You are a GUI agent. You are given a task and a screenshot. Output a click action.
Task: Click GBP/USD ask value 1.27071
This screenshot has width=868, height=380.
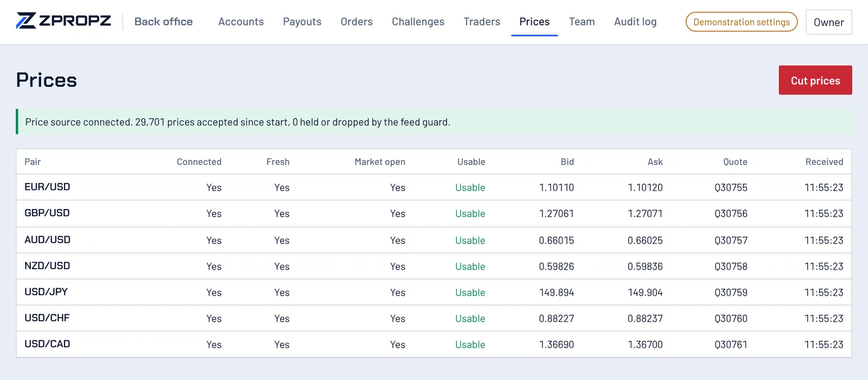pos(645,213)
